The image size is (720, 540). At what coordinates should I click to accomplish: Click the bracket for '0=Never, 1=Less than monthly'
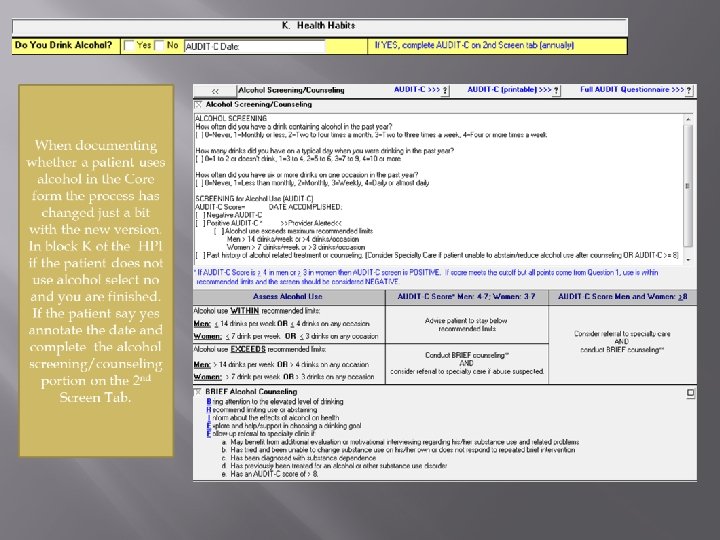(199, 183)
